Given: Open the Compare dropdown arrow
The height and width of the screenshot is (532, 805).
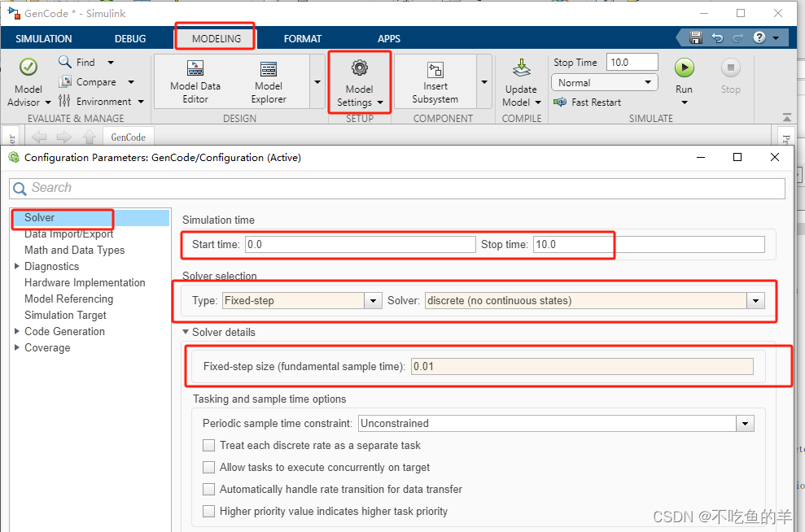Looking at the screenshot, I should click(131, 81).
